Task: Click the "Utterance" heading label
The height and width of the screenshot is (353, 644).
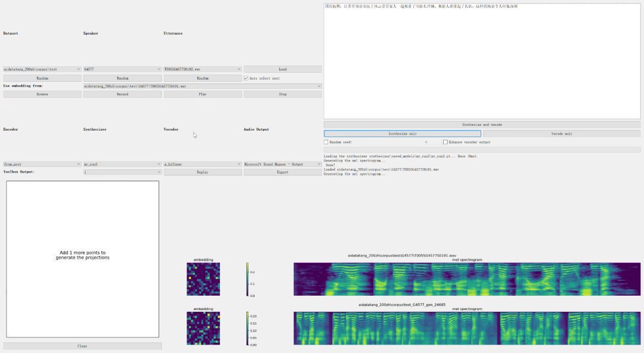Action: pos(173,33)
